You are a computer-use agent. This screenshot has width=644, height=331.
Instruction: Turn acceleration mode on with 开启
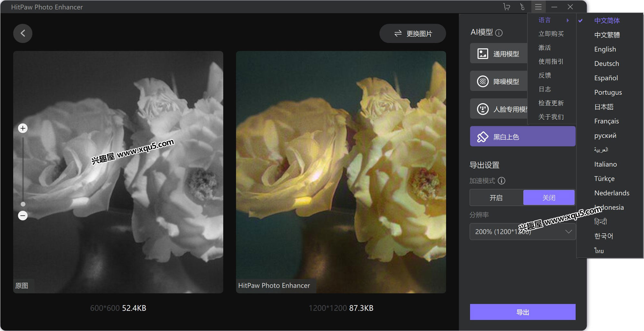pos(496,198)
